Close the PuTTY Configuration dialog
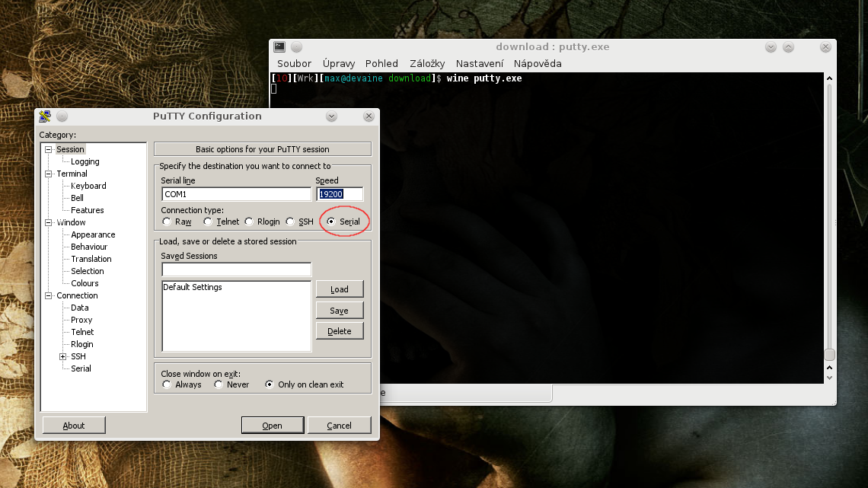Image resolution: width=868 pixels, height=488 pixels. [x=369, y=116]
